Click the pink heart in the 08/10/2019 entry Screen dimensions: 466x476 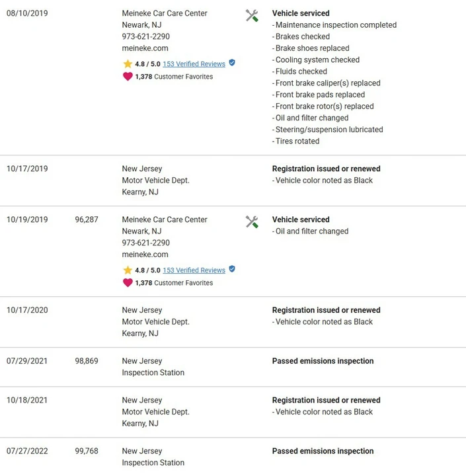[128, 77]
